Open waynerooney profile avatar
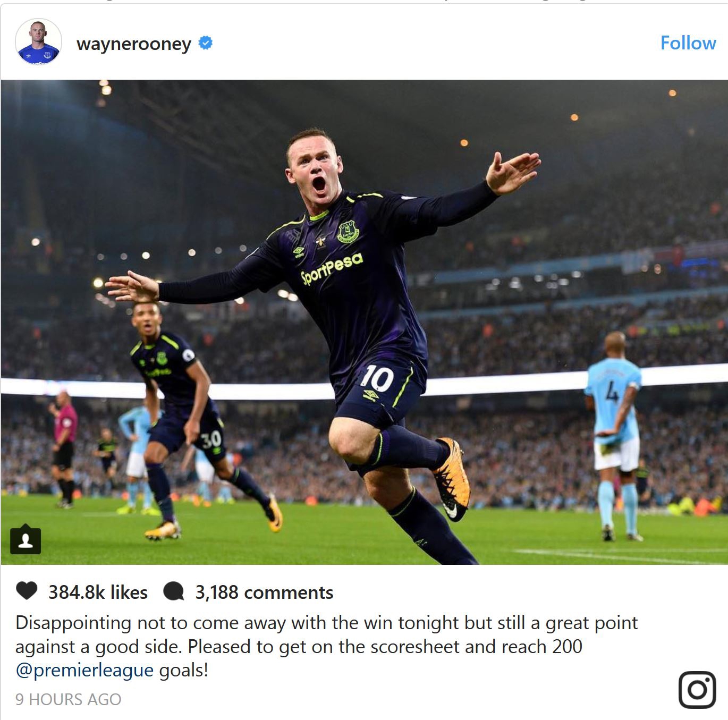This screenshot has width=728, height=720. pyautogui.click(x=38, y=42)
